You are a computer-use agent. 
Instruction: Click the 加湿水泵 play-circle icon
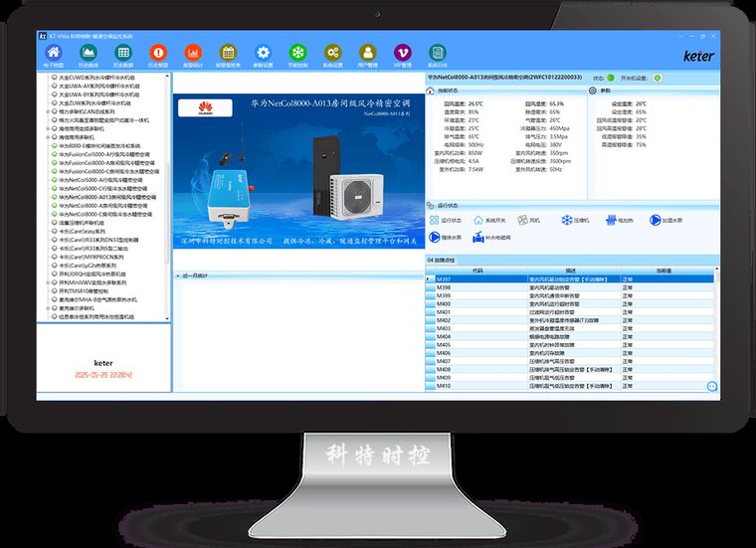point(655,220)
